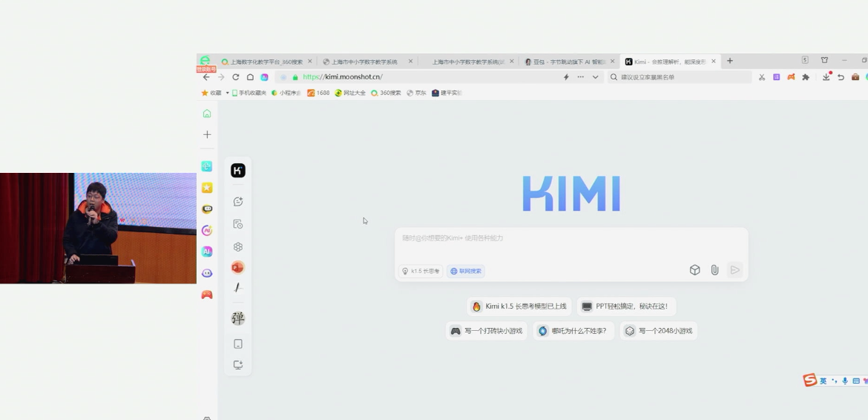Expand the address bar dropdown chevron
Viewport: 868px width, 420px height.
tap(595, 77)
